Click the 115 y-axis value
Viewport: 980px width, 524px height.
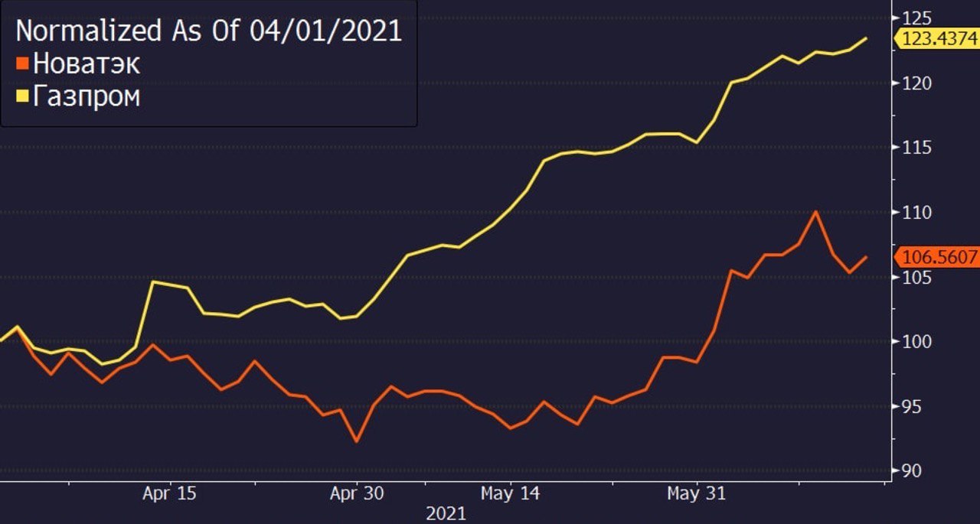918,147
